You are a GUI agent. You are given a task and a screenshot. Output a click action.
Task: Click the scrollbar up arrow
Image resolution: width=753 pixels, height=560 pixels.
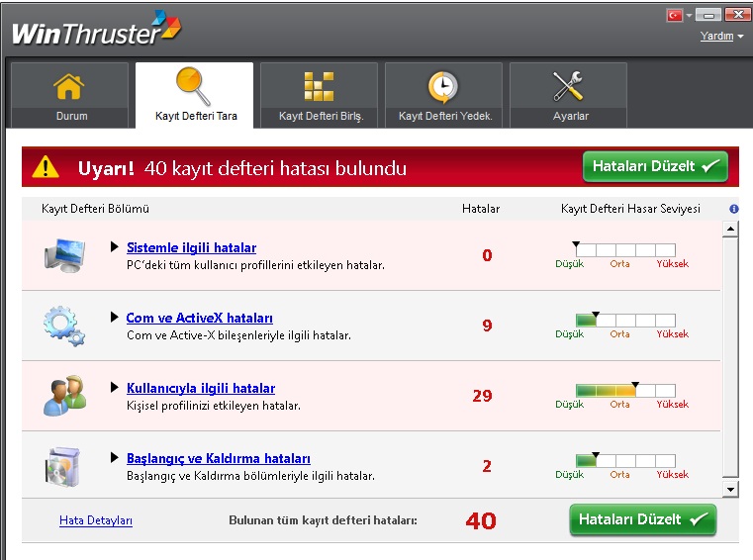[x=730, y=230]
